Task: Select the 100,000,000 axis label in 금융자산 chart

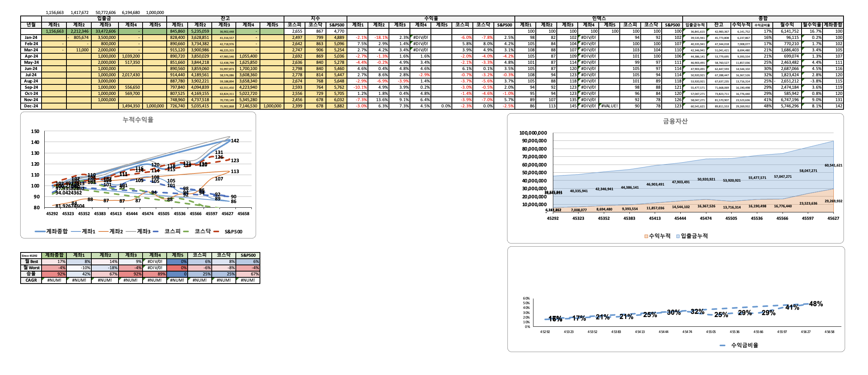Action: pyautogui.click(x=533, y=133)
